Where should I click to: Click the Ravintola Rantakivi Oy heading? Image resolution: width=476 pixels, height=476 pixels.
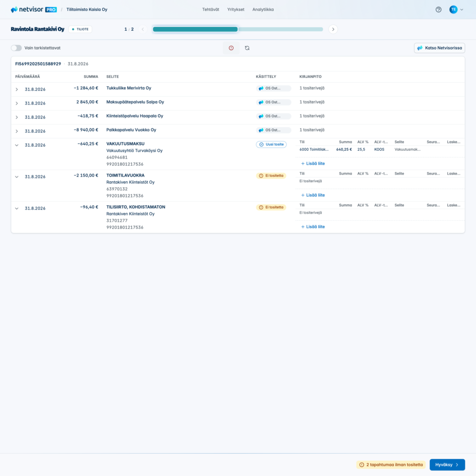coord(38,29)
